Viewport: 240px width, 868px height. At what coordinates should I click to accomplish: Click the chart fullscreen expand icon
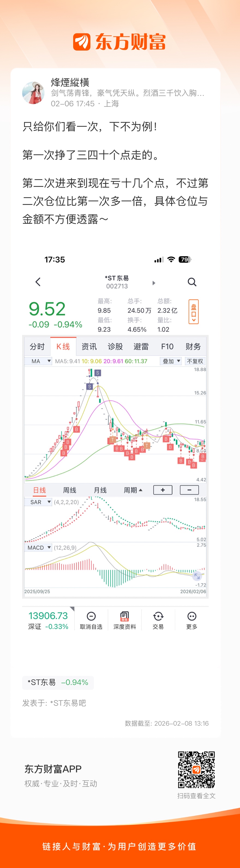(x=197, y=576)
